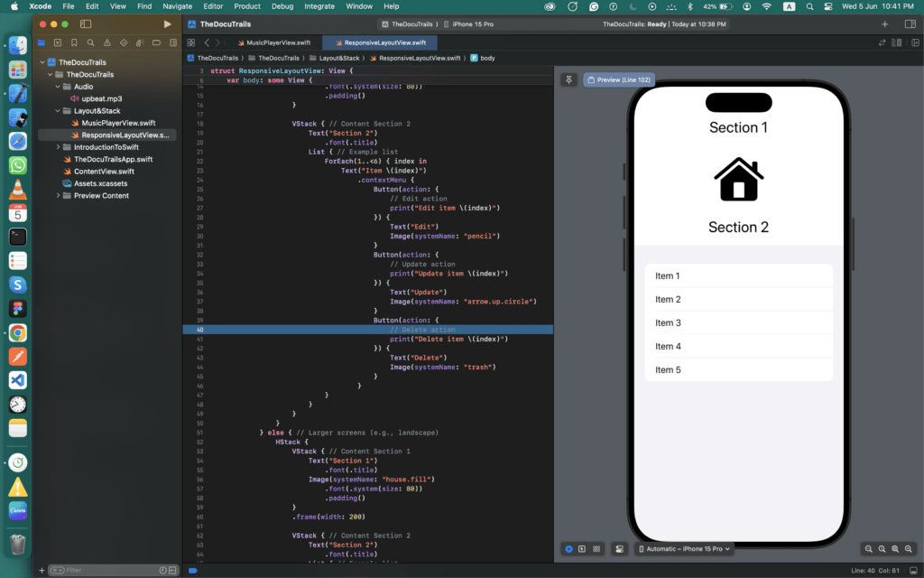Open the Debug menu
Screen dimensions: 924x578
pos(282,6)
